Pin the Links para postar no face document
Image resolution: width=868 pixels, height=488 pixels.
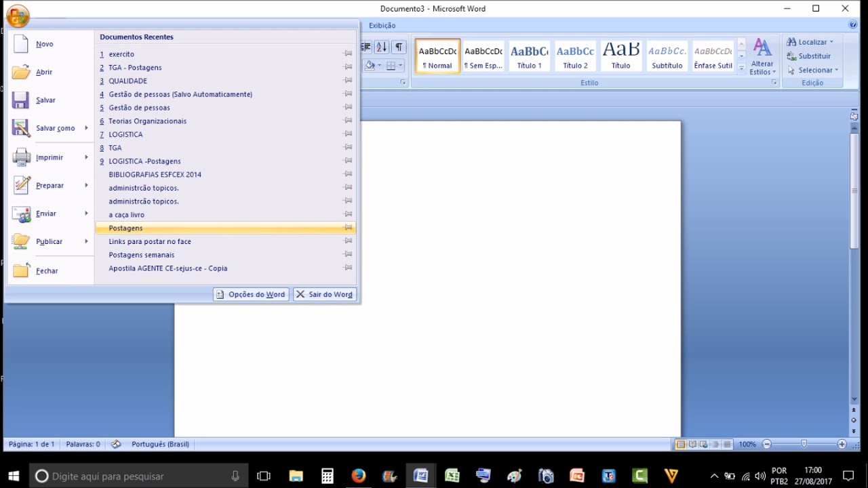pyautogui.click(x=348, y=241)
